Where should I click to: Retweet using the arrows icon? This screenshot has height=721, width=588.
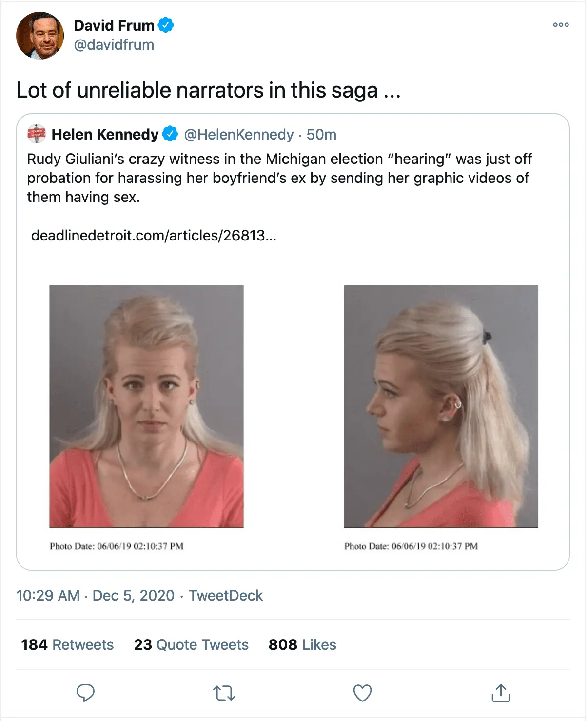[224, 693]
